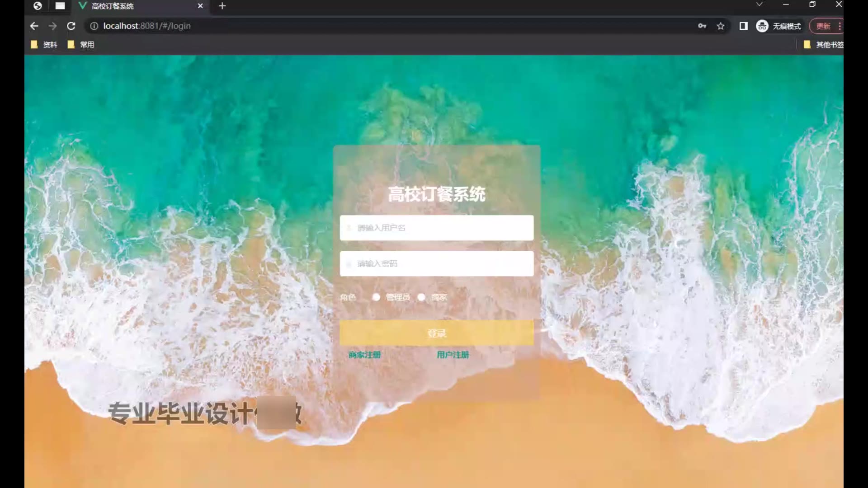Open the 用户注册 link
Screen dimensions: 868x488
pyautogui.click(x=453, y=355)
